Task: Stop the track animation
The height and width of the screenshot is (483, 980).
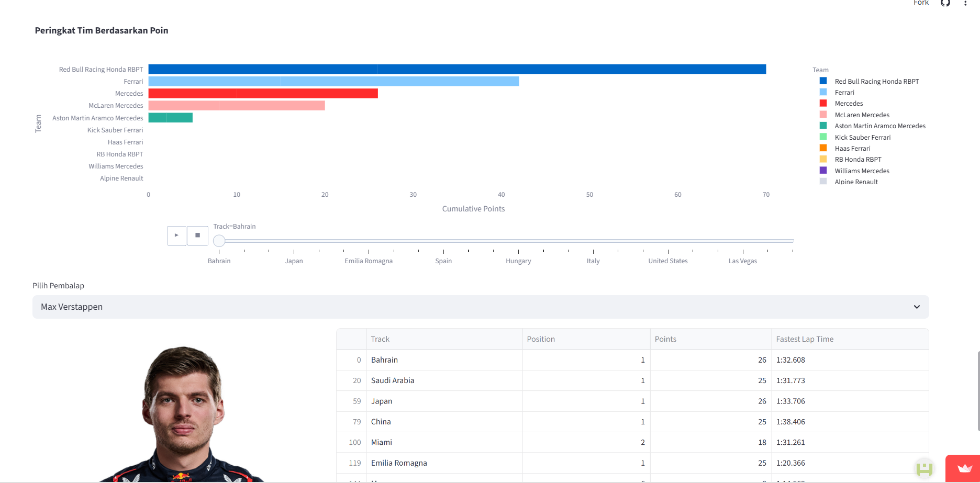Action: [x=197, y=235]
